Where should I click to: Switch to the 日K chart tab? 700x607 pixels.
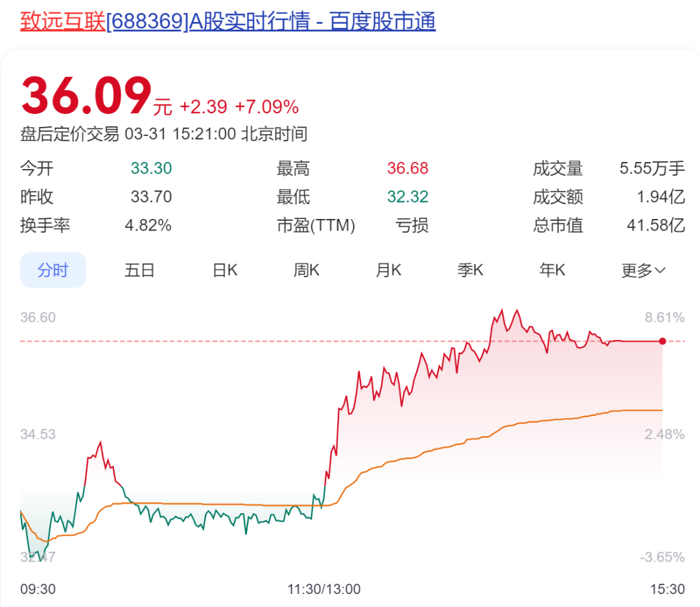pyautogui.click(x=225, y=270)
